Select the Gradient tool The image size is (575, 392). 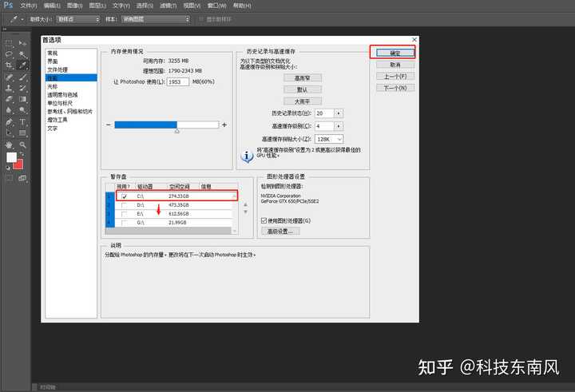pos(22,99)
